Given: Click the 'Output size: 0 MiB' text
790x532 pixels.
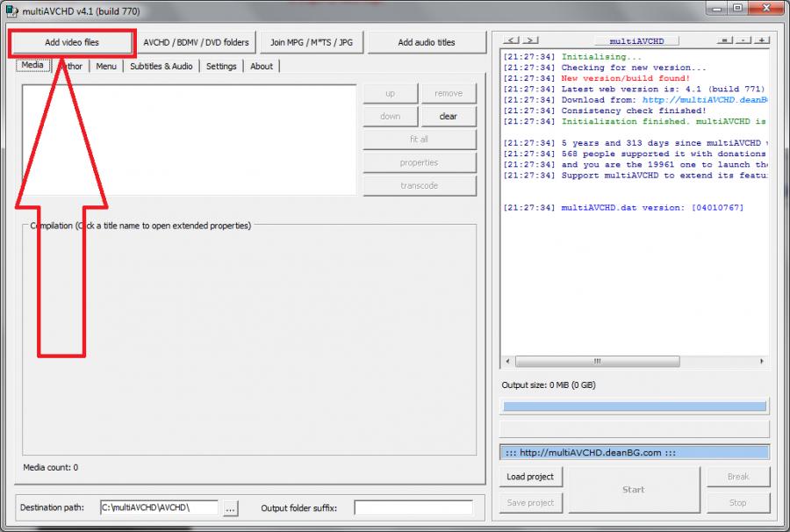Looking at the screenshot, I should pos(549,385).
